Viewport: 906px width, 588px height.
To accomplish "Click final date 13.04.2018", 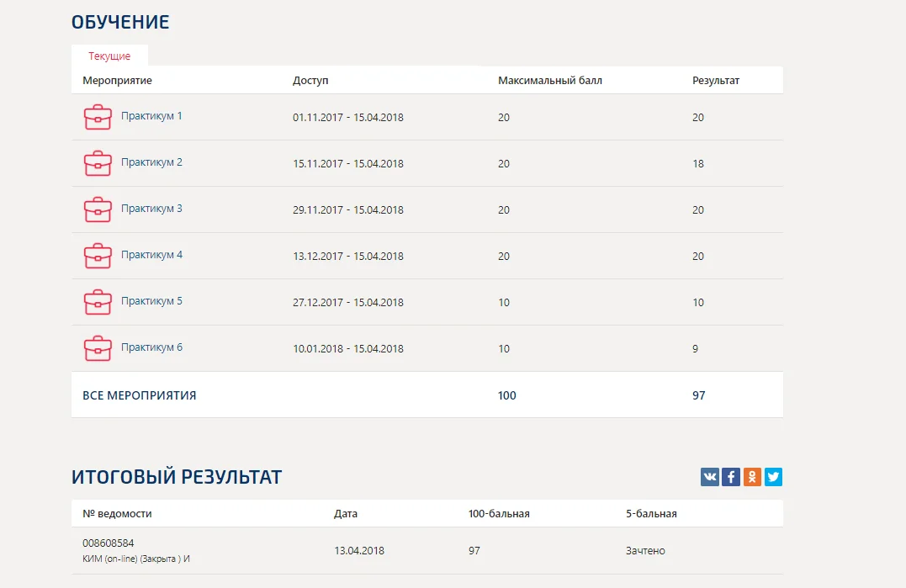I will [x=359, y=551].
